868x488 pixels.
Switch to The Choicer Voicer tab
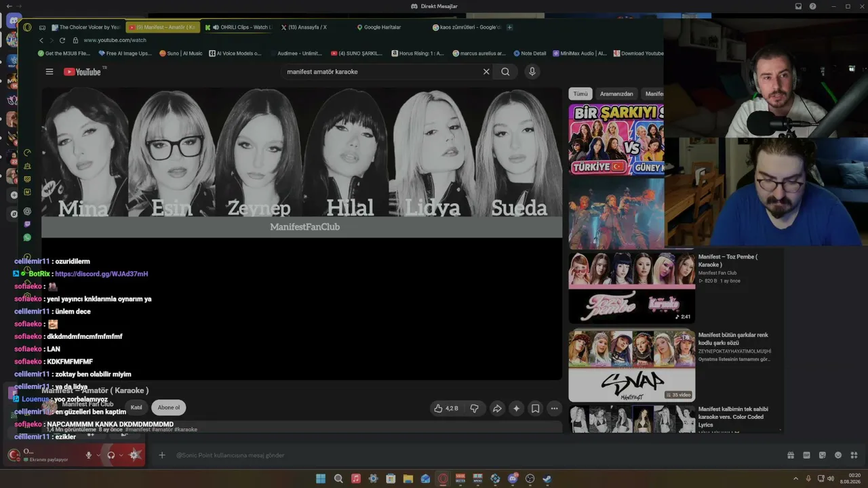(x=86, y=27)
